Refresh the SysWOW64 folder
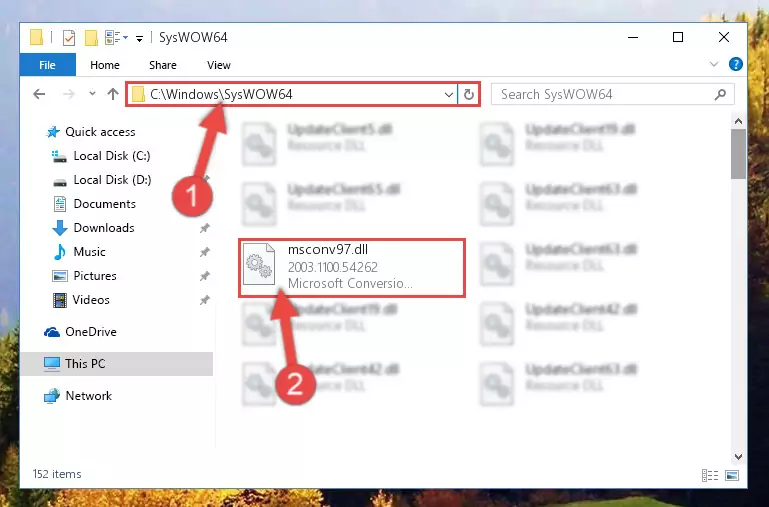The width and height of the screenshot is (769, 507). coord(469,94)
